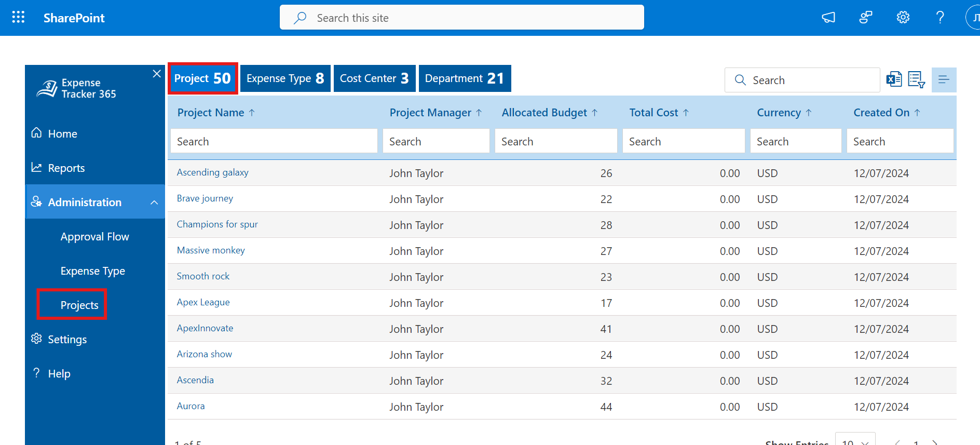The width and height of the screenshot is (980, 445).
Task: Open the SharePoint app launcher waffle
Action: tap(18, 17)
